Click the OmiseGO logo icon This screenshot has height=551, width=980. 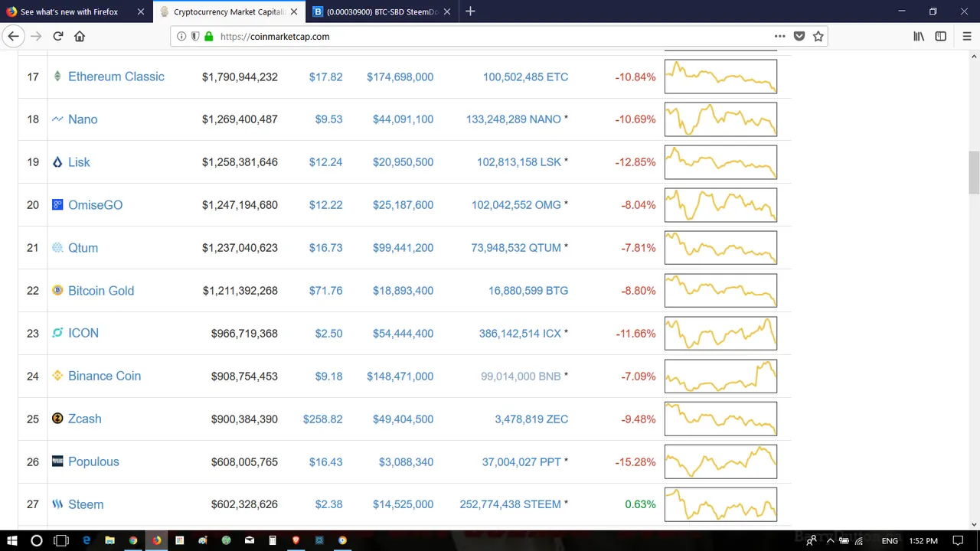click(57, 205)
